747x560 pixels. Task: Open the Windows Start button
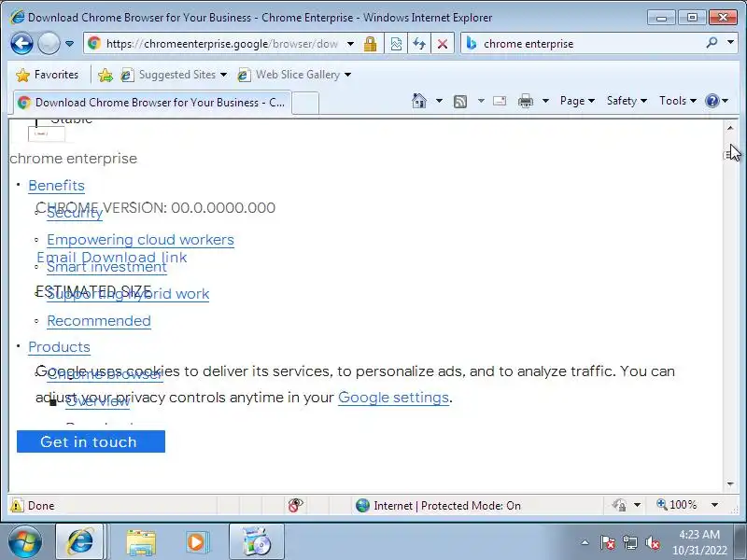pos(24,542)
